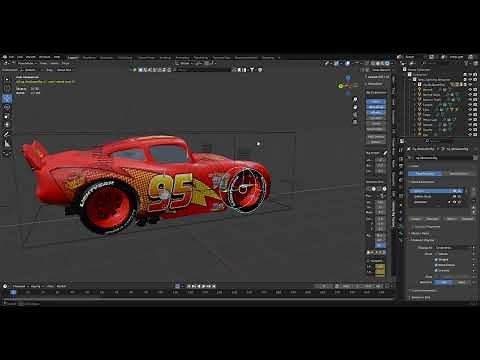Viewport: 480px width, 360px height.
Task: Select the Measure tool
Action: pyautogui.click(x=7, y=144)
